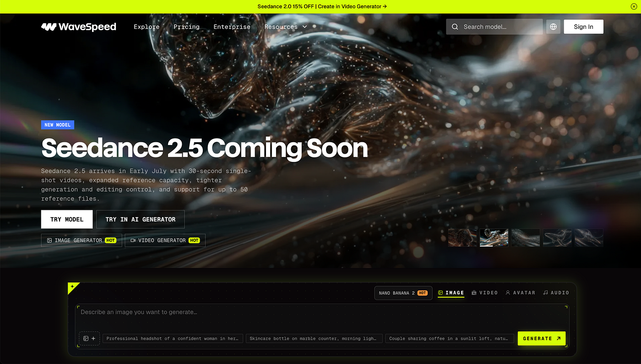Screen dimensions: 641x364
Task: Open the IMAGE GENERATOR link
Action: coord(81,240)
